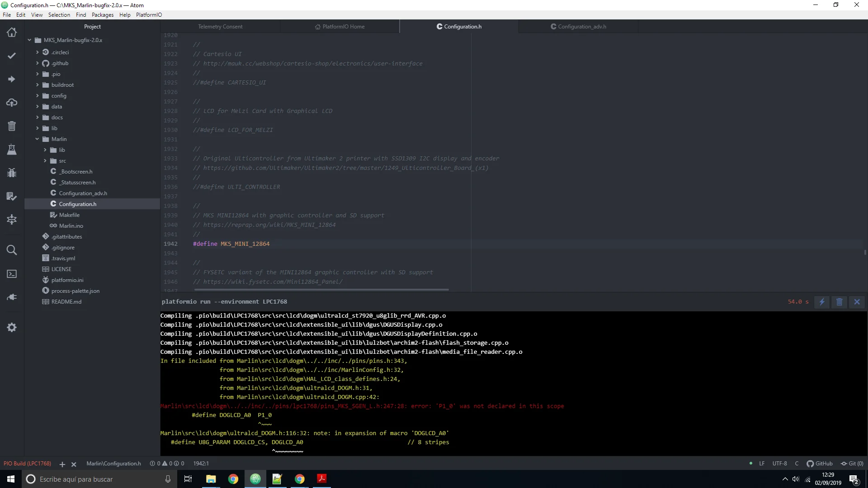
Task: Click the LF line ending selector
Action: point(762,464)
